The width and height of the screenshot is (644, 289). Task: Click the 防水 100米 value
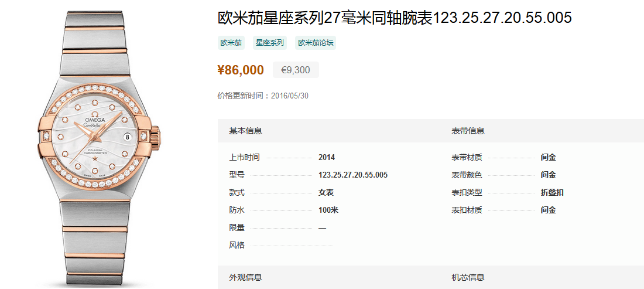coord(328,210)
